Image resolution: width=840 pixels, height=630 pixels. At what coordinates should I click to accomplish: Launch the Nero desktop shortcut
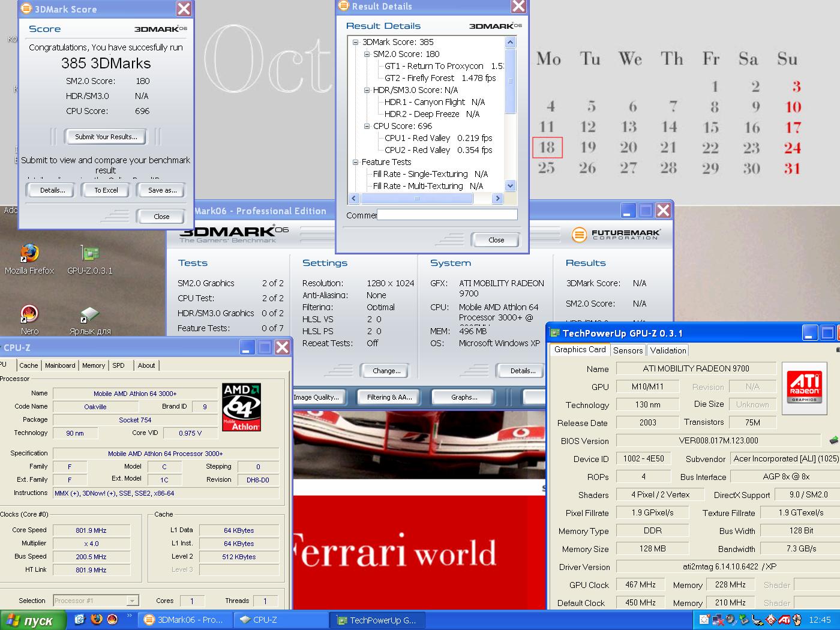(x=29, y=319)
